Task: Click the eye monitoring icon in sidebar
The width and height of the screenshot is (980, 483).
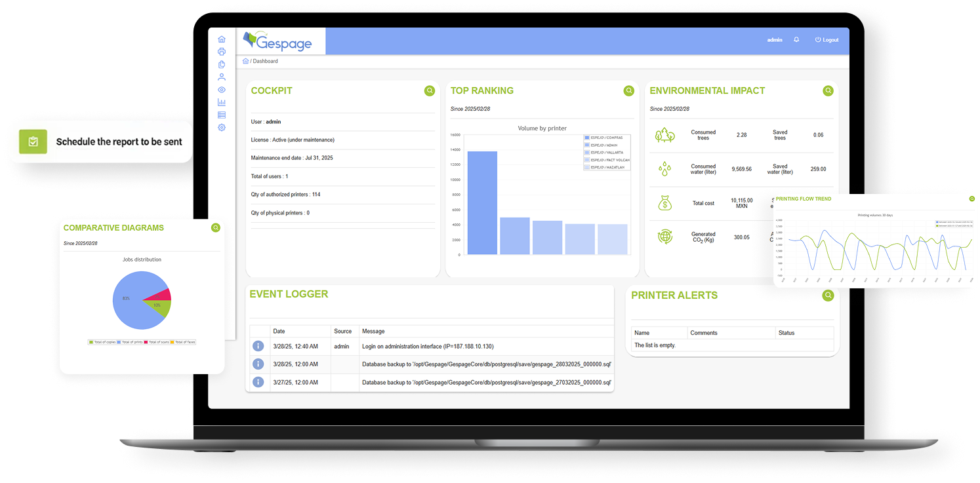Action: click(222, 90)
